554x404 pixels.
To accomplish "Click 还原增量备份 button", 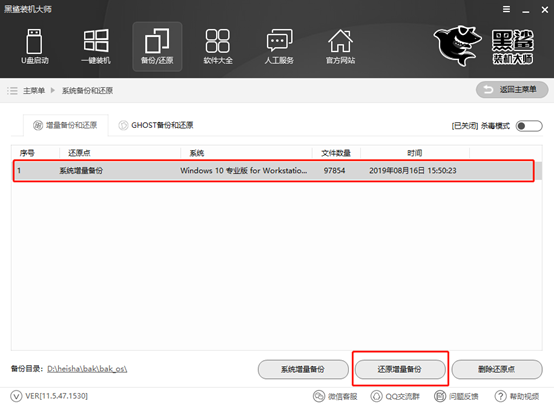I will 400,369.
